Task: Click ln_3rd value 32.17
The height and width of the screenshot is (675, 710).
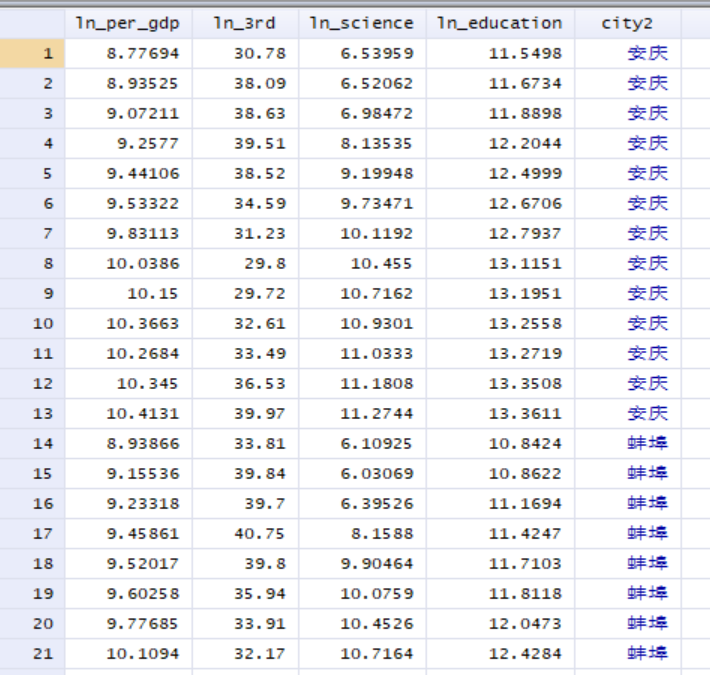Action: point(260,653)
